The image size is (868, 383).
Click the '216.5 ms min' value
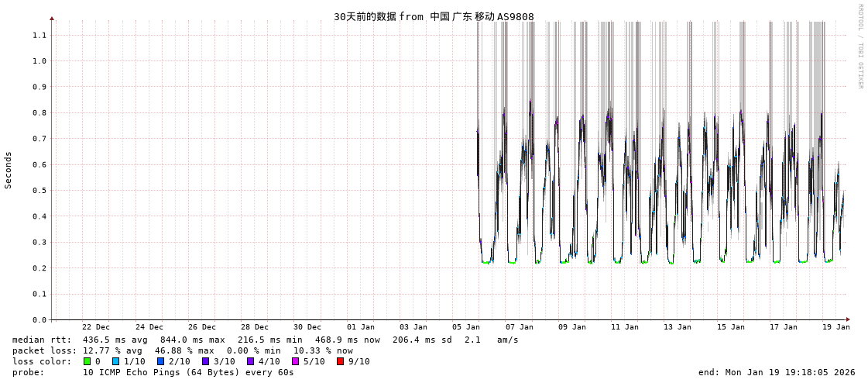pyautogui.click(x=269, y=340)
